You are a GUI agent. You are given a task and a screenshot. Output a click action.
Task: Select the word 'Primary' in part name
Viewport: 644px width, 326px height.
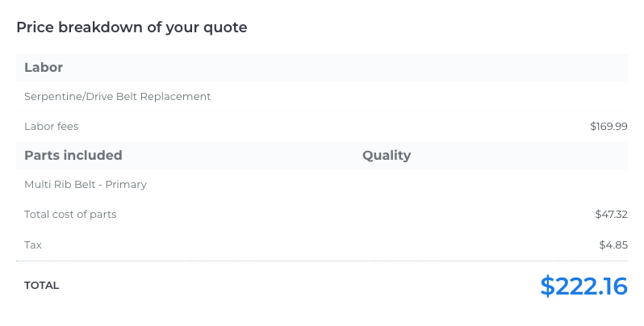point(126,185)
